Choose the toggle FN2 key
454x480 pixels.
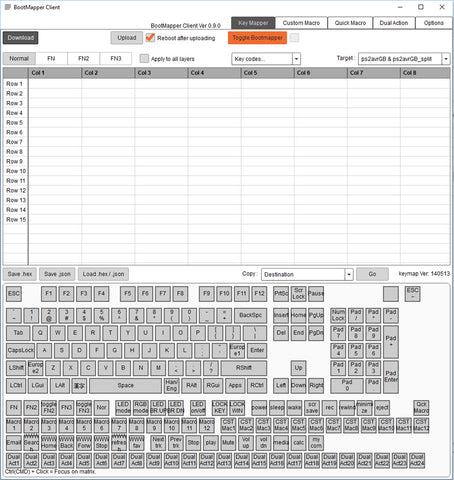tap(49, 407)
